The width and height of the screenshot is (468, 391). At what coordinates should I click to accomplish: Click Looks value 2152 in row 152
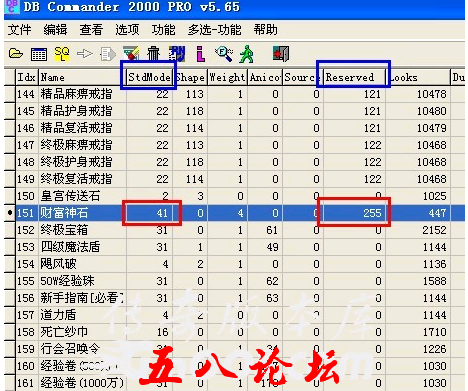418,230
